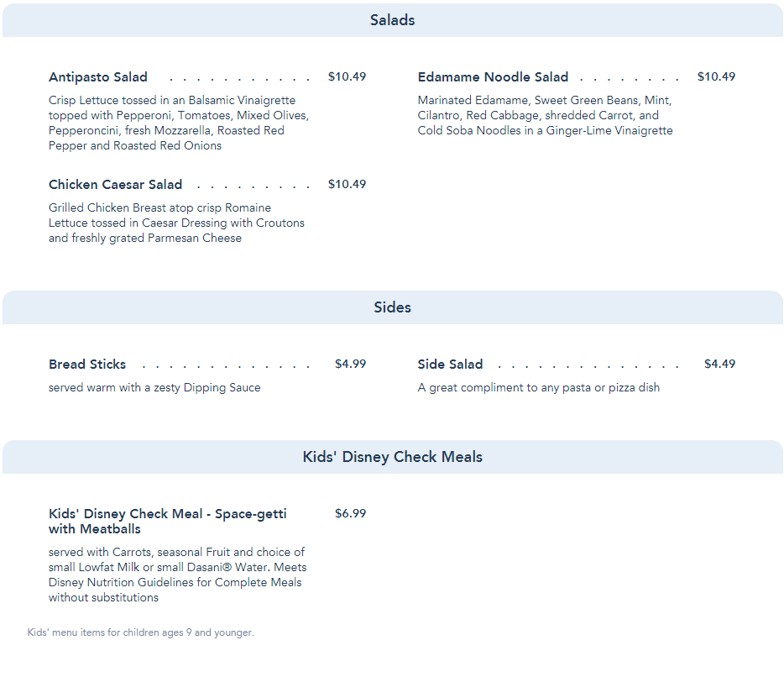The height and width of the screenshot is (677, 784).
Task: Choose the Chicken Caesar Salad title
Action: pyautogui.click(x=115, y=185)
